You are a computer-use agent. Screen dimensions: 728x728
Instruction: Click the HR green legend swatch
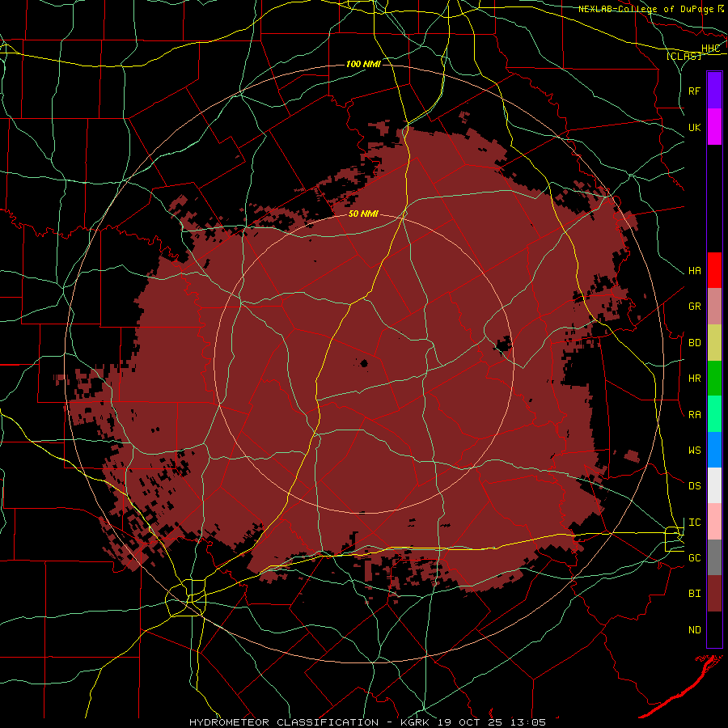click(714, 378)
